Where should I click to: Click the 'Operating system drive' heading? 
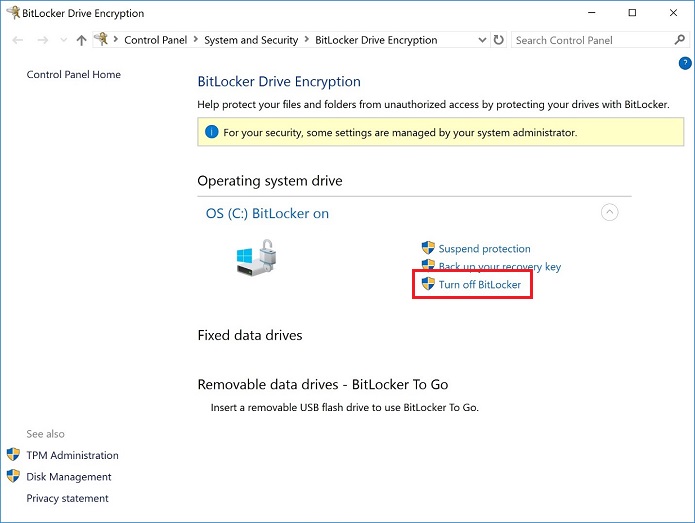(x=270, y=181)
